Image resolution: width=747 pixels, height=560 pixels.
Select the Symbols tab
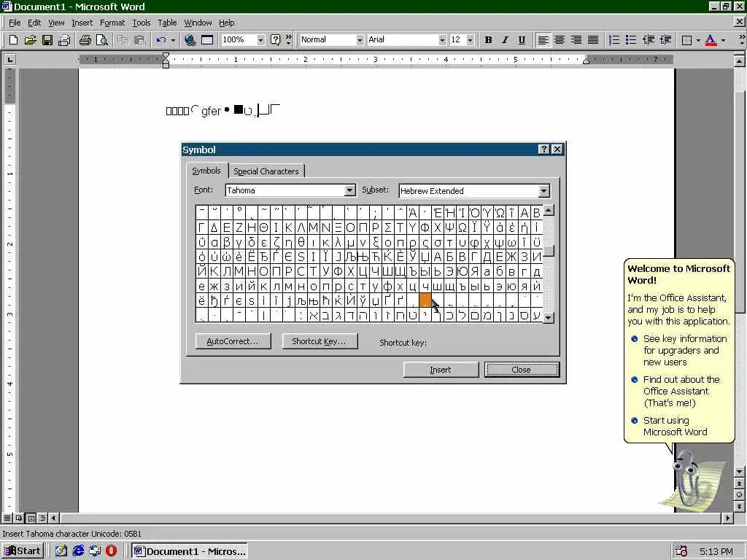[206, 171]
